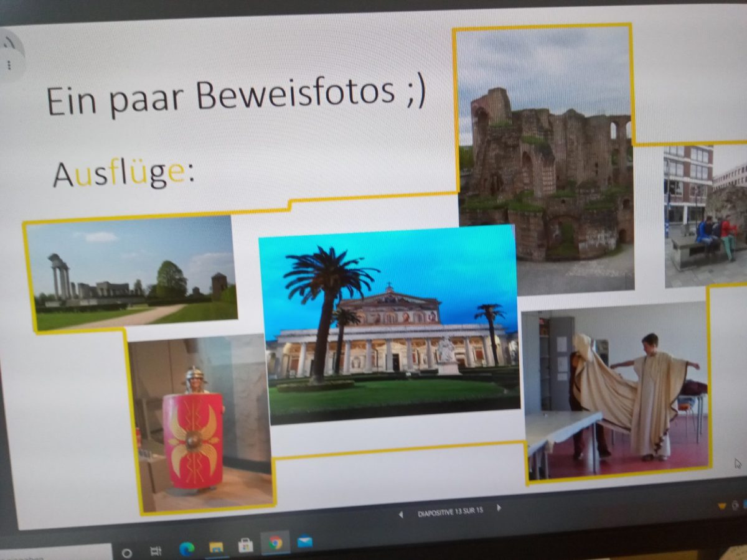Image resolution: width=747 pixels, height=560 pixels.
Task: Click the 'Diapositive 13 sur 15' slide counter
Action: point(449,511)
